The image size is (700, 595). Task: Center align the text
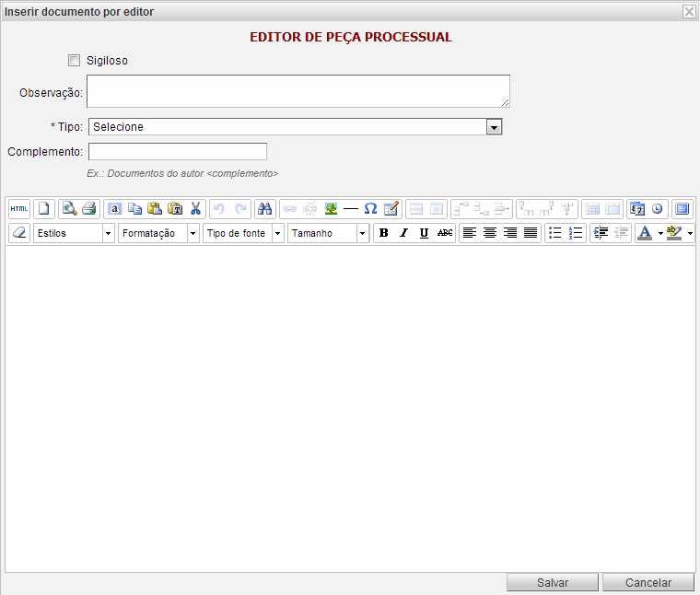[x=490, y=232]
